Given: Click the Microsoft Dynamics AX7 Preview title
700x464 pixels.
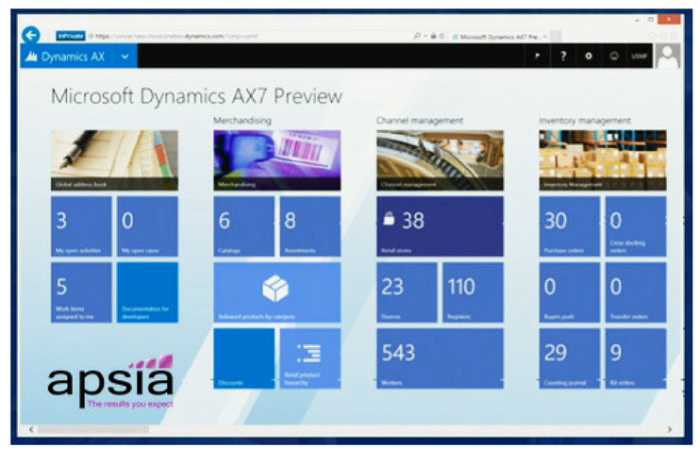Looking at the screenshot, I should pos(196,96).
